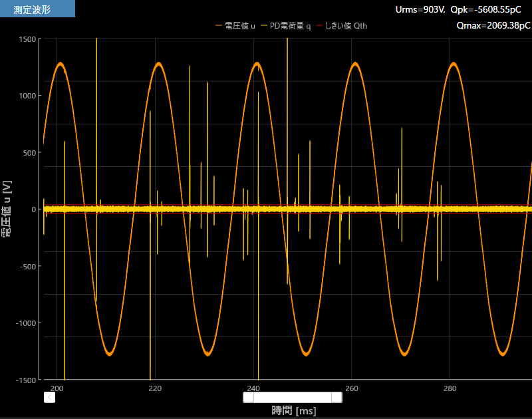
Task: Click the 500 y-axis tick label
Action: pyautogui.click(x=29, y=153)
